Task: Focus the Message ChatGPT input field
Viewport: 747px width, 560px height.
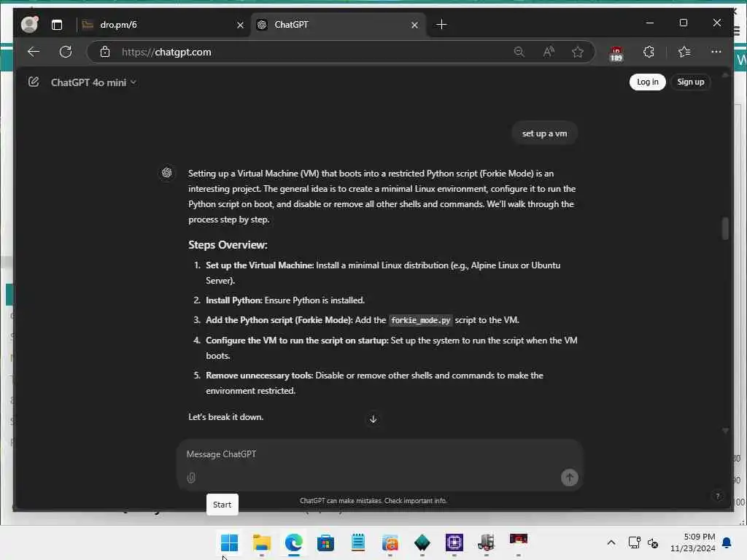Action: tap(379, 454)
